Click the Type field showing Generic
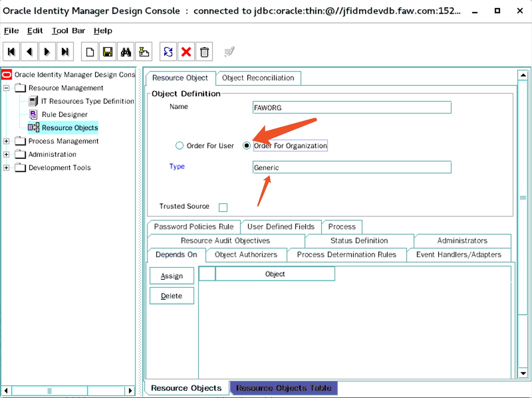Screen dimensions: 532x398 pyautogui.click(x=352, y=167)
